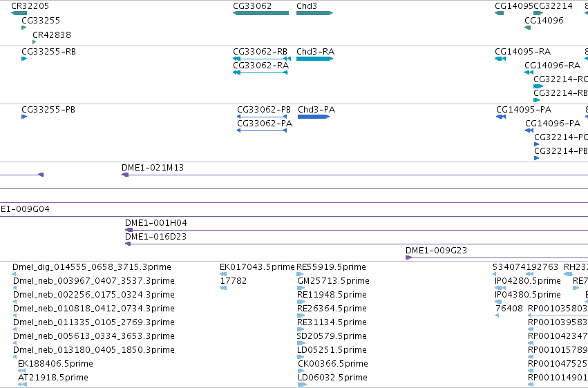Open the RE55919.5prime EST label
588x388 pixels.
pos(331,267)
